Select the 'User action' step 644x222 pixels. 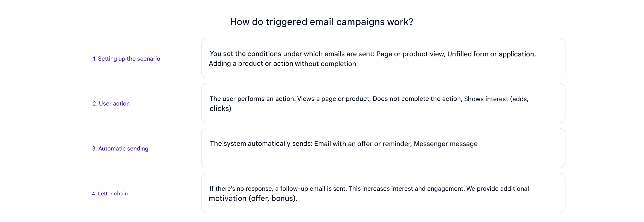pyautogui.click(x=111, y=104)
